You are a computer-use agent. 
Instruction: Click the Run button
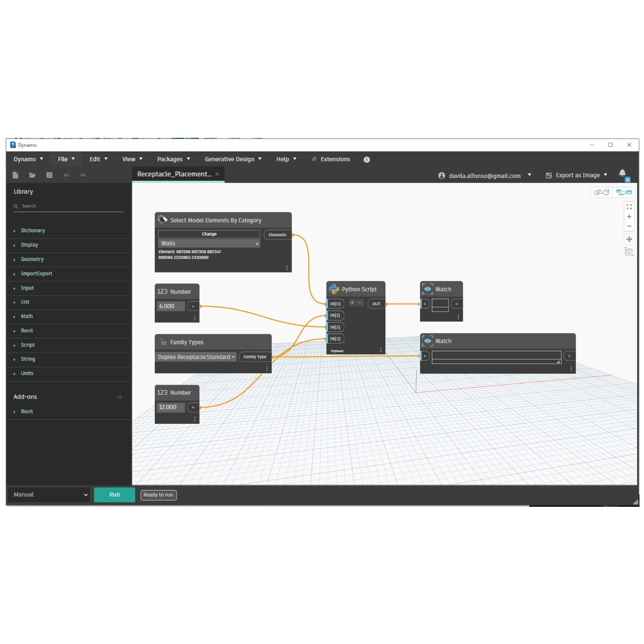[x=115, y=495]
